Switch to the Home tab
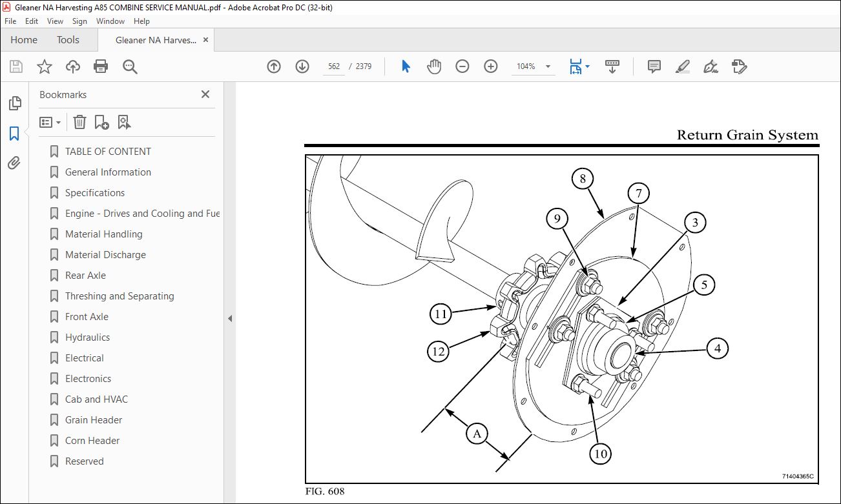Screen dimensions: 841x504 [24, 40]
